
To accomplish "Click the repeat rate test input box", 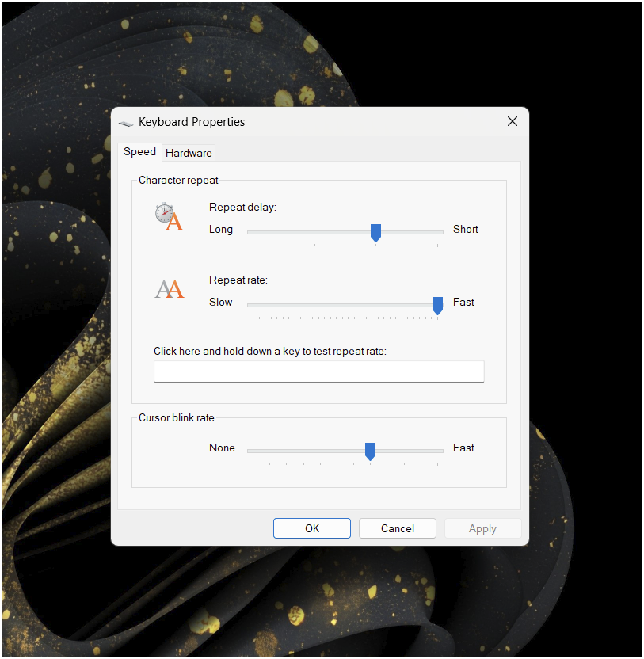I will coord(319,371).
